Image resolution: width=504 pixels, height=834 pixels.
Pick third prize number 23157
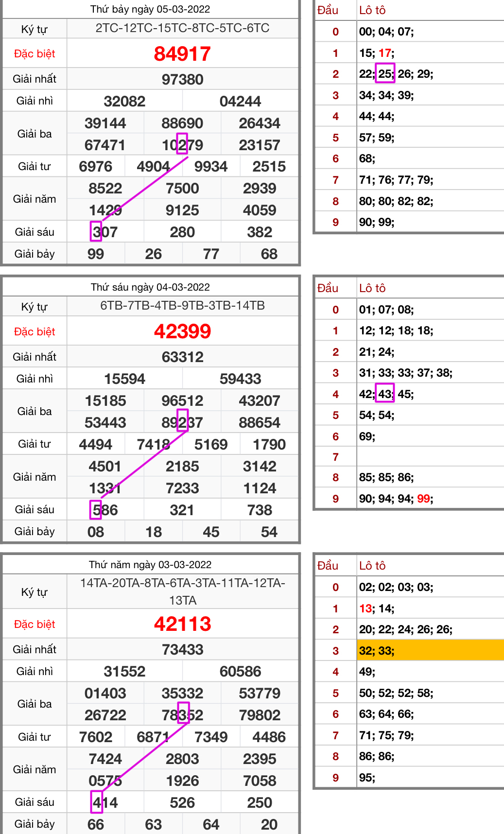click(x=260, y=145)
